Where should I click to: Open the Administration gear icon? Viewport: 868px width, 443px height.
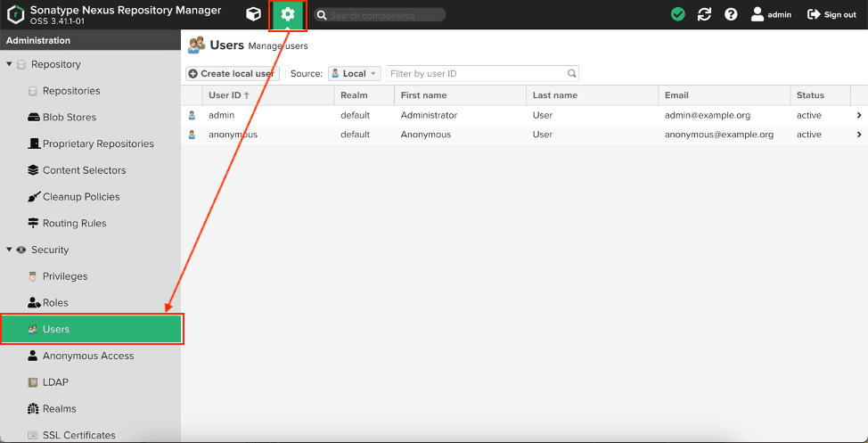[x=288, y=14]
